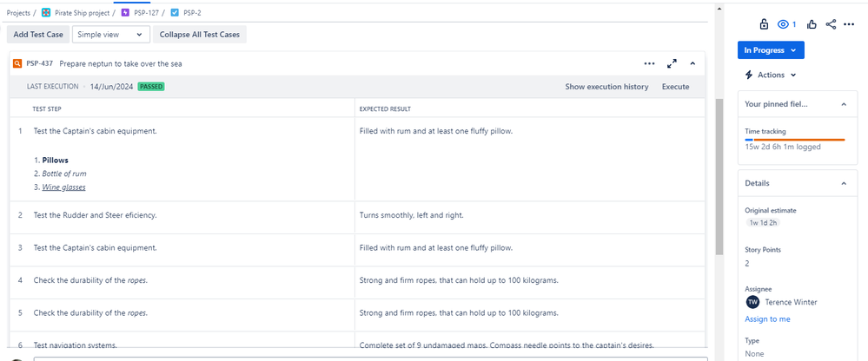This screenshot has width=868, height=361.
Task: Click the EXPECTED RESULT column header
Action: tap(385, 109)
